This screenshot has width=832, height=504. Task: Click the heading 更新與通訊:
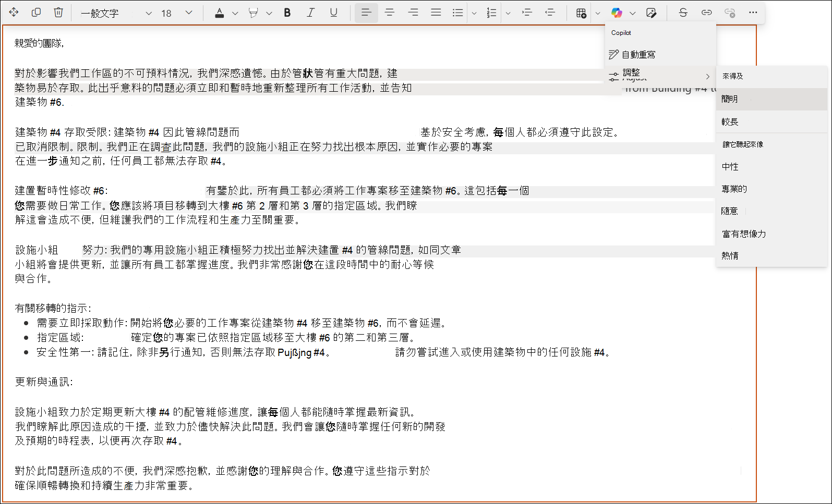[x=44, y=382]
